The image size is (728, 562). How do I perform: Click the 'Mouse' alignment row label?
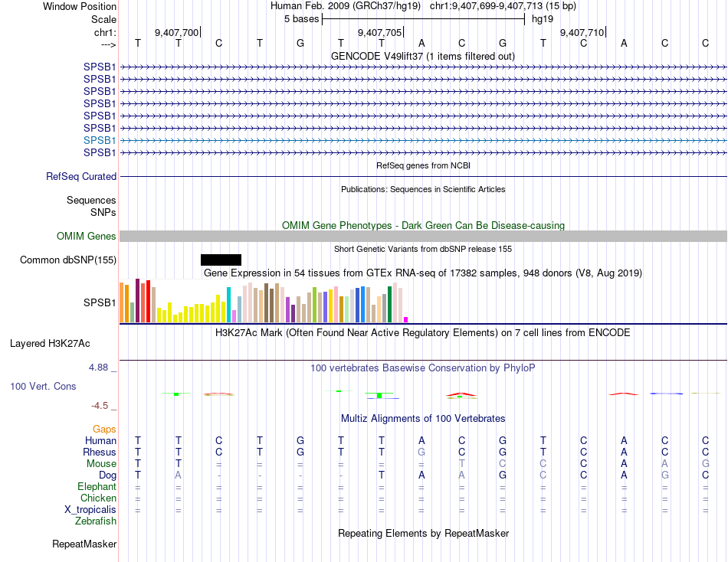pyautogui.click(x=101, y=464)
